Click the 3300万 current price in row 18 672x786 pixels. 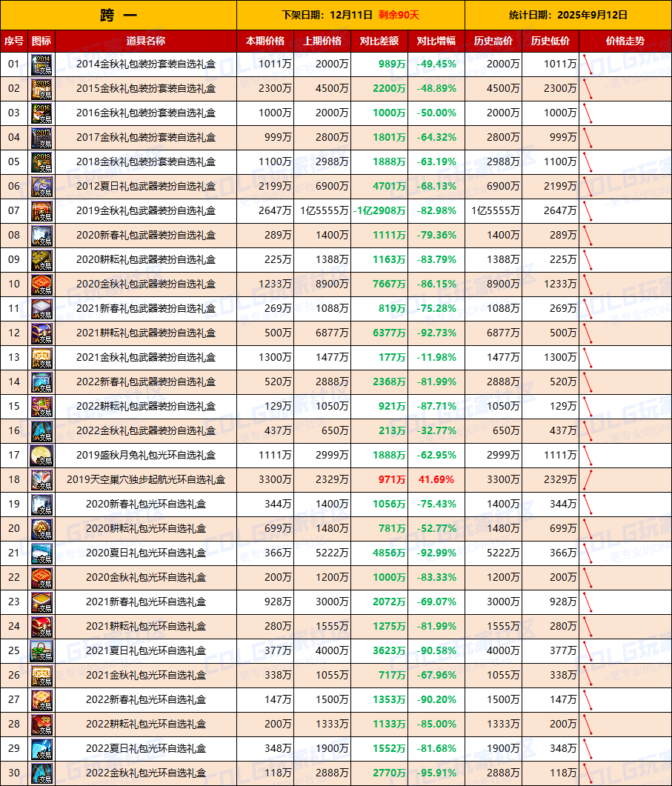point(265,480)
